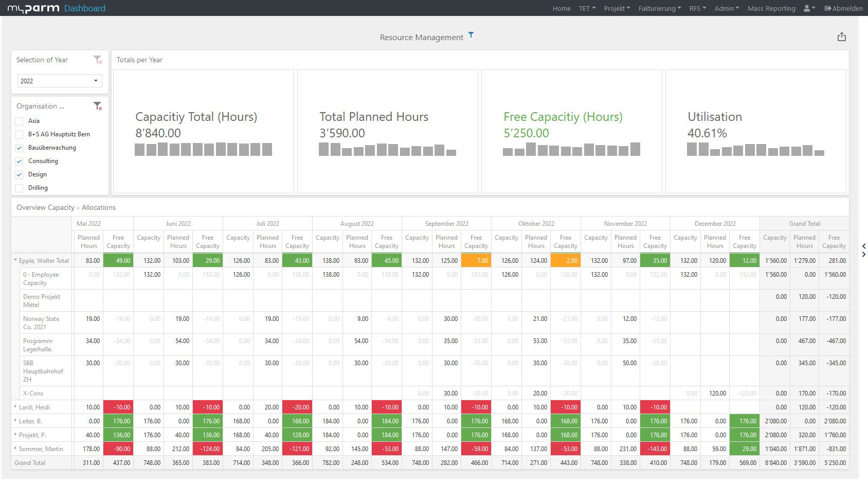
Task: Uncheck the Bauüberwachung checkbox
Action: [x=20, y=148]
